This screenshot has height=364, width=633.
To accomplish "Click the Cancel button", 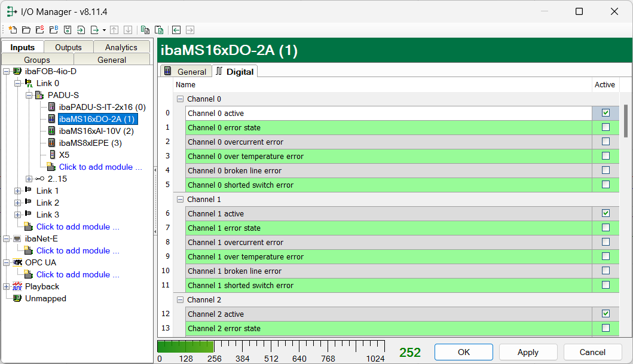I will pos(592,352).
